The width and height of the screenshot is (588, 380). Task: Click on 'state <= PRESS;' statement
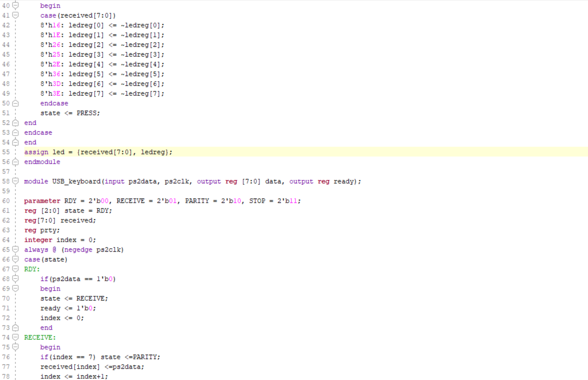(70, 113)
